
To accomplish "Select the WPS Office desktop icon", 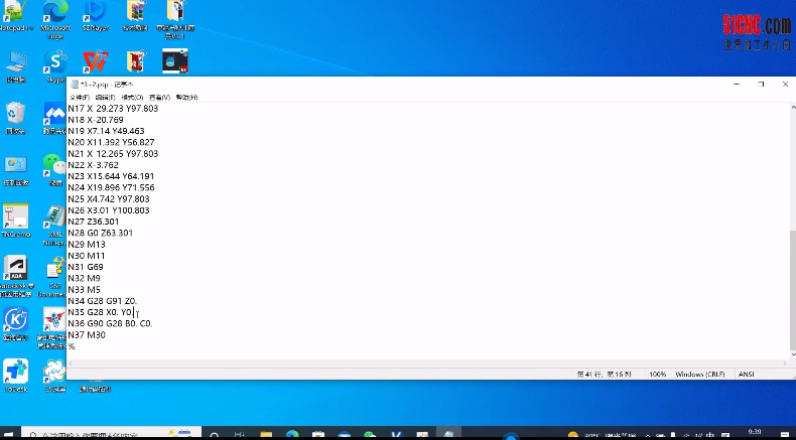I will pyautogui.click(x=95, y=64).
